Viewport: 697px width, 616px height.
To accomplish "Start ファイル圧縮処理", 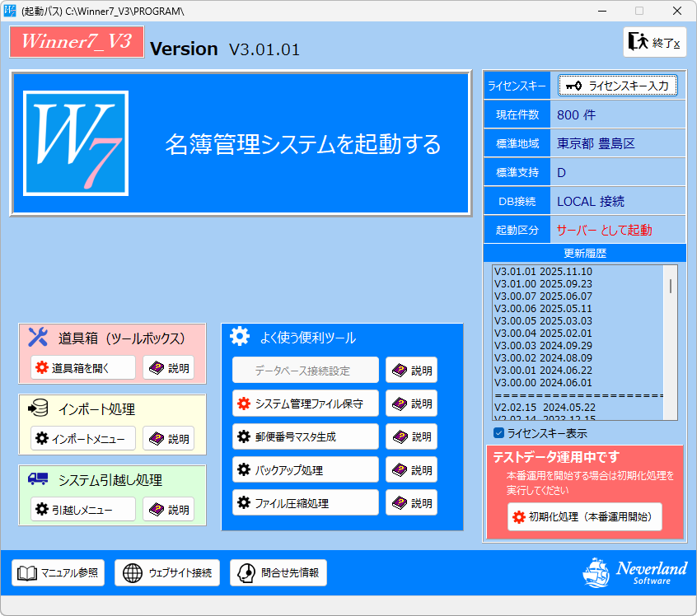I will (x=306, y=502).
